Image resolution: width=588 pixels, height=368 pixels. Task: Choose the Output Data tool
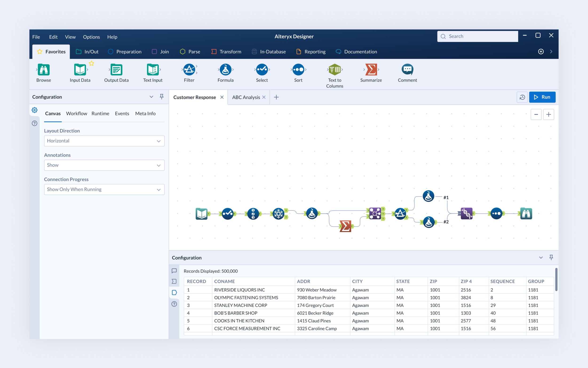pos(116,73)
